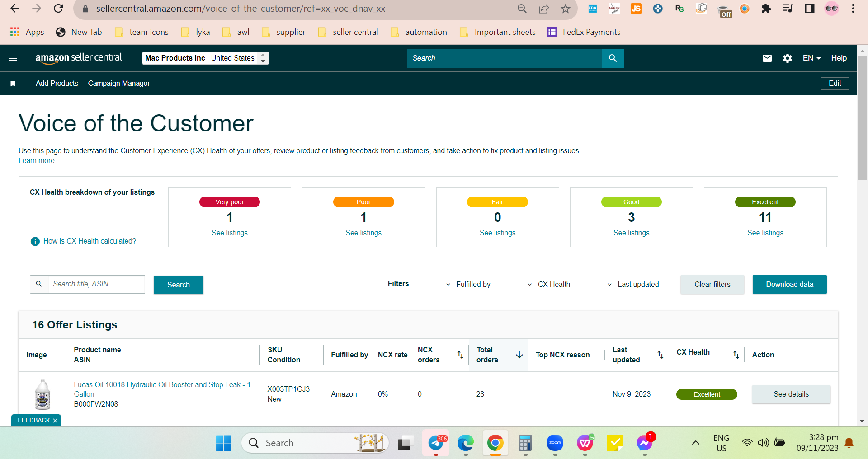
Task: Open Zoom from taskbar
Action: point(555,443)
